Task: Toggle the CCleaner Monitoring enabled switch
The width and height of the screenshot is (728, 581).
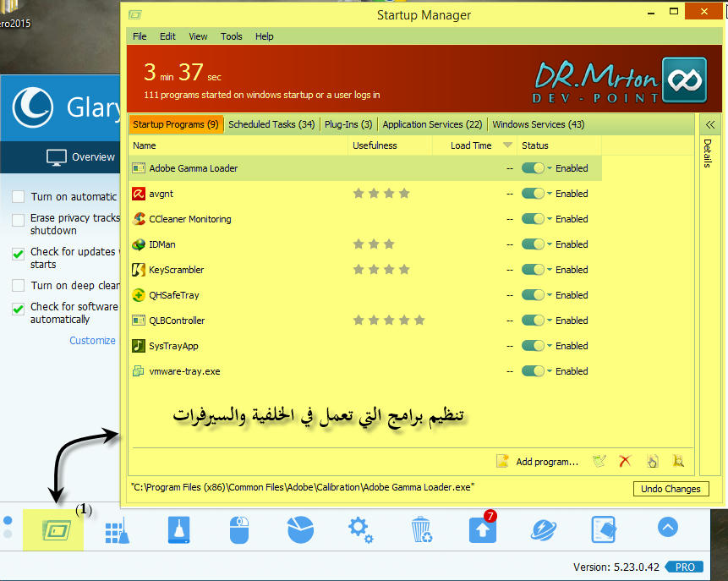Action: [533, 219]
